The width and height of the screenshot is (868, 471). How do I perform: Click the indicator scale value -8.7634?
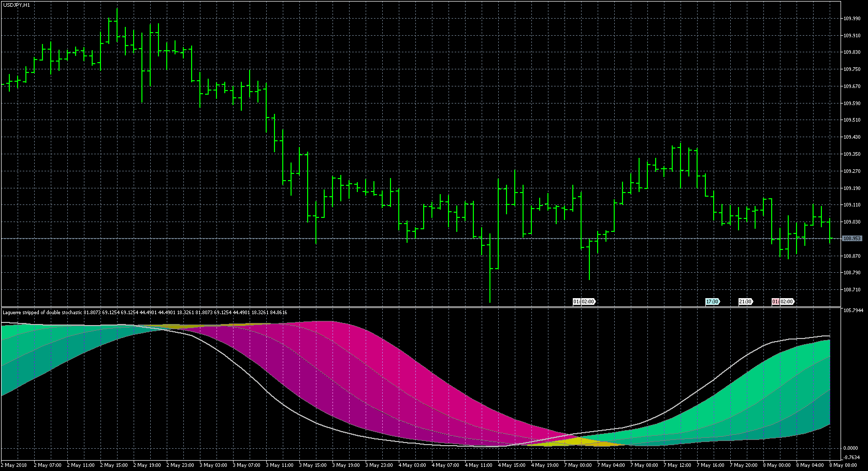pos(852,457)
